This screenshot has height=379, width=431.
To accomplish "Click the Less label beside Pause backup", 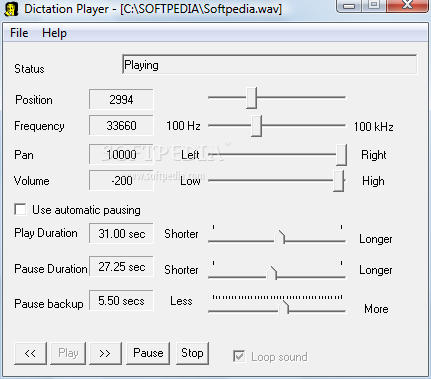I will pos(181,301).
